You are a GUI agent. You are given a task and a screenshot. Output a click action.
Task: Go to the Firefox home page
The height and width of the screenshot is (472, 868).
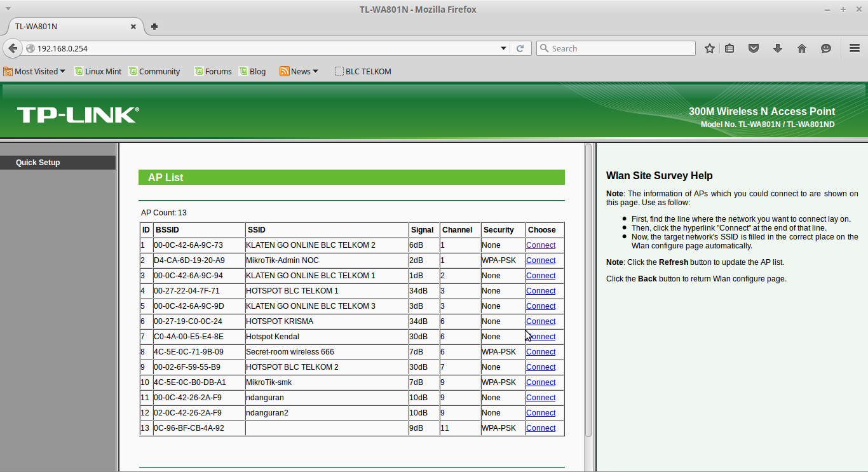[802, 48]
